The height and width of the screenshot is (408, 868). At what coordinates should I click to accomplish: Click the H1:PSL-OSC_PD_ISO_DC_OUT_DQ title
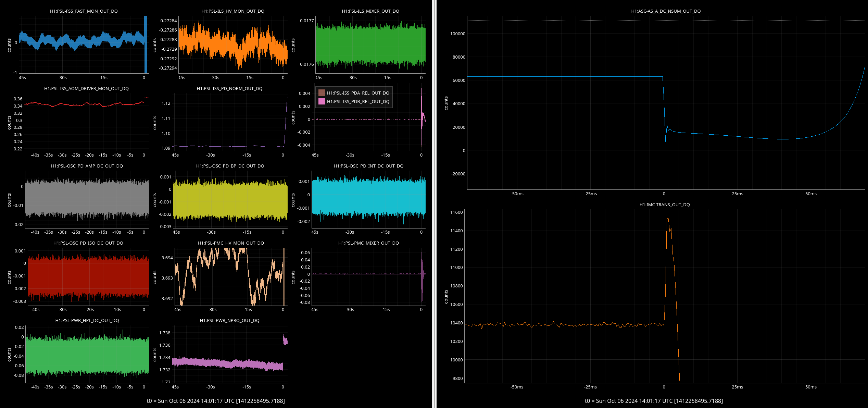88,243
